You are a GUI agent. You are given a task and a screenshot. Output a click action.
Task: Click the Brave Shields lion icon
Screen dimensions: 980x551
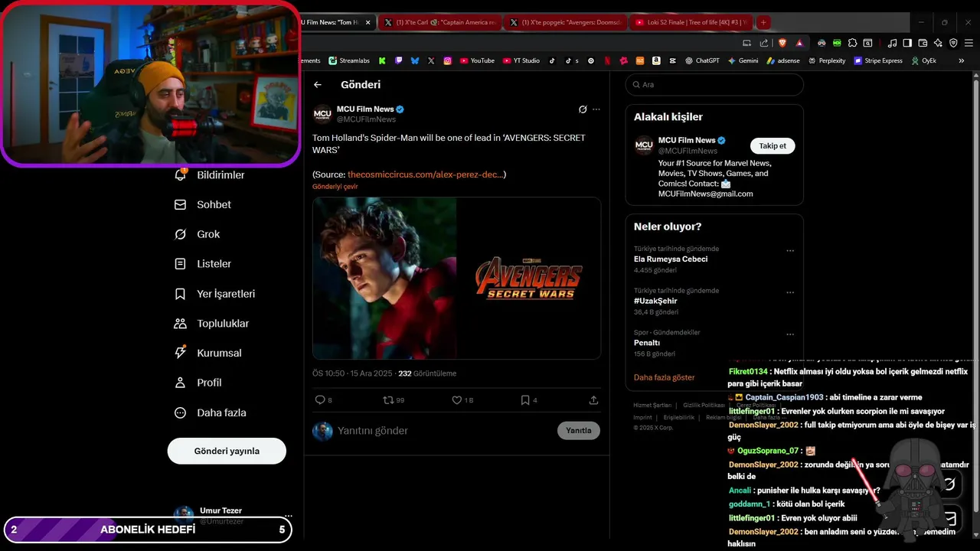point(782,43)
